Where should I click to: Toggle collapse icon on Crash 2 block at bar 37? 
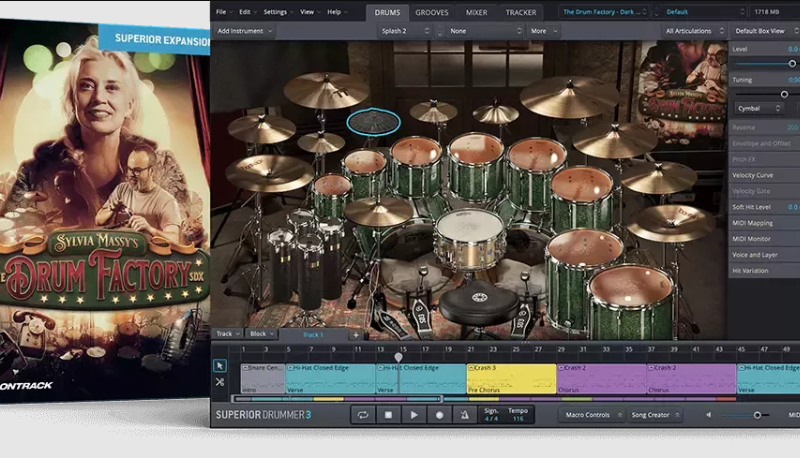tap(651, 367)
